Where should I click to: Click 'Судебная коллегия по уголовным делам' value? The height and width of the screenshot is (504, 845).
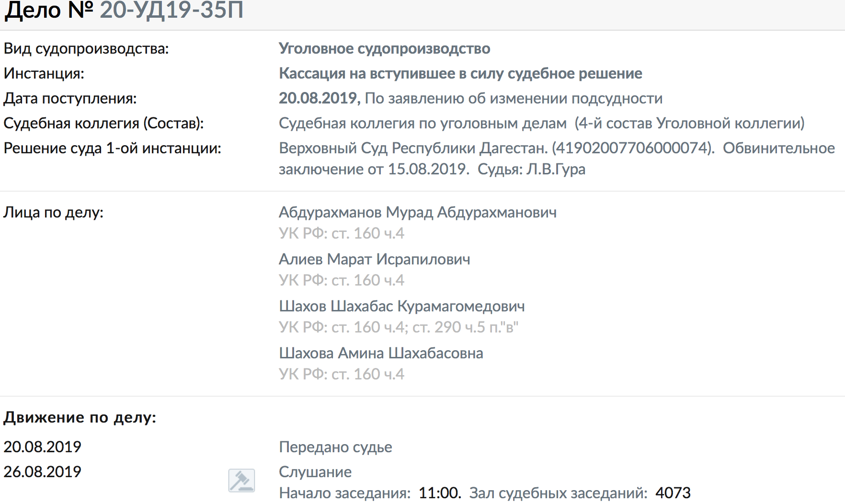[422, 123]
